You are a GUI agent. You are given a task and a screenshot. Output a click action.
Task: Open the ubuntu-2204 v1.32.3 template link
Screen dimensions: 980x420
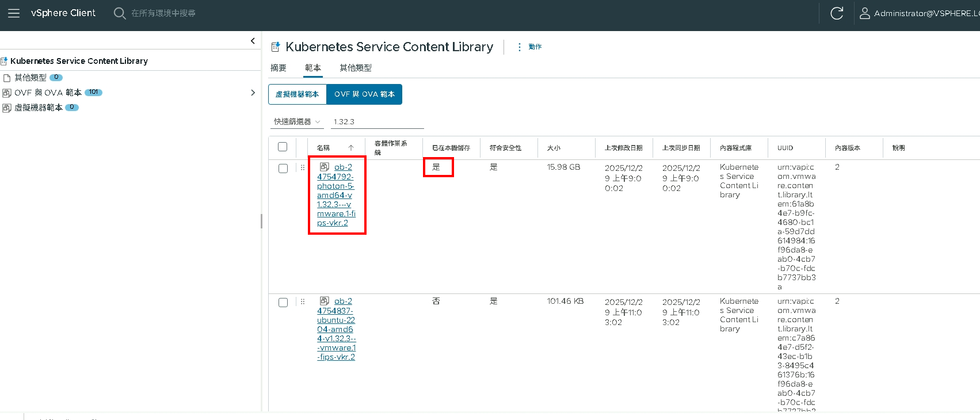[337, 329]
